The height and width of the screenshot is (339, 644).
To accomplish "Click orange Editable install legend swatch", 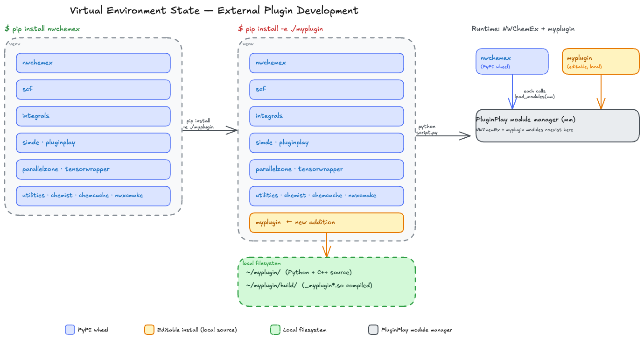I will (149, 330).
